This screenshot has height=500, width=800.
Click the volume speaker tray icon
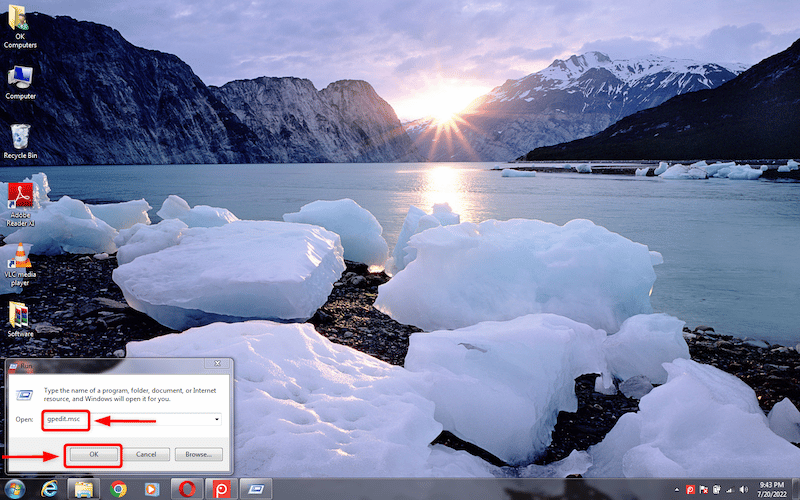[x=743, y=490]
